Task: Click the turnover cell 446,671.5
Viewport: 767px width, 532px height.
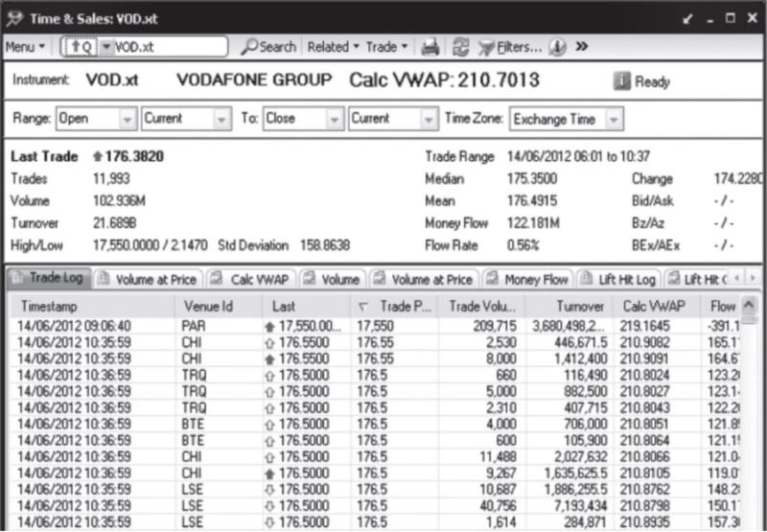Action: (581, 343)
